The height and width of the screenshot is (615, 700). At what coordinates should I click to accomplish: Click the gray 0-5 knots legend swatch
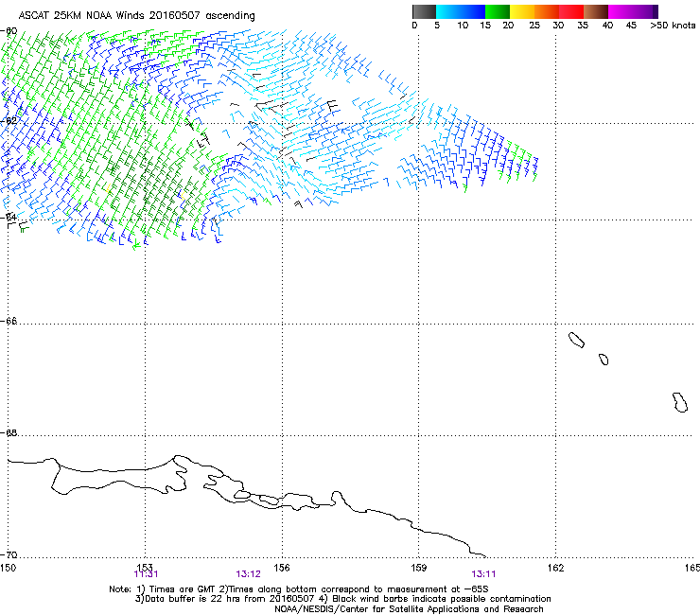(424, 11)
